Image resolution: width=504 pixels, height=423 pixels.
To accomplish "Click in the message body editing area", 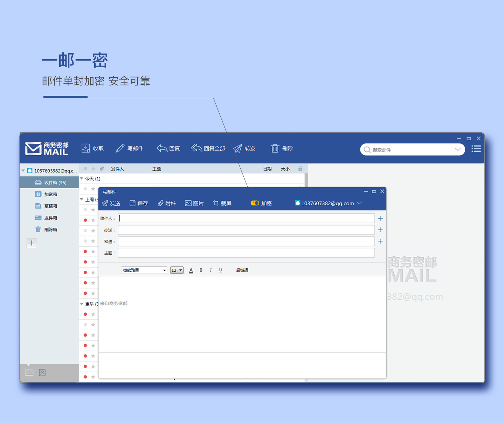I will point(242,314).
